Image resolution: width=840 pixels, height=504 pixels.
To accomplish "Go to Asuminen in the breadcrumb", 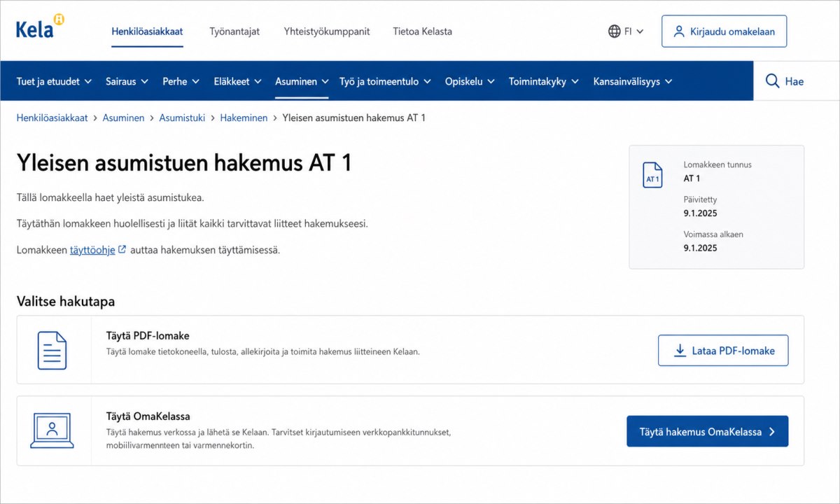I will click(x=123, y=118).
